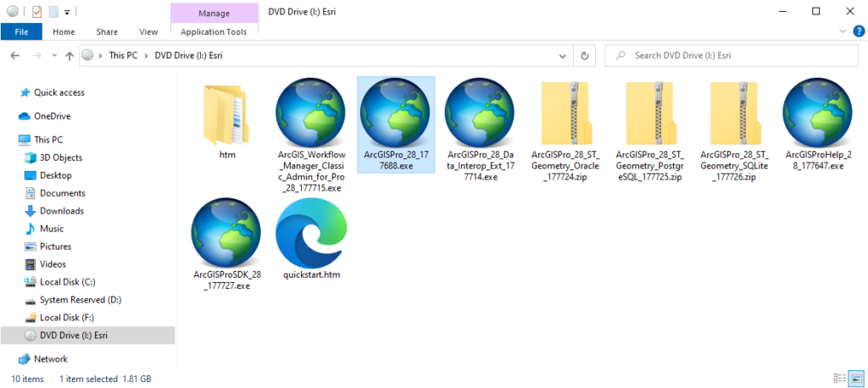Image resolution: width=868 pixels, height=388 pixels.
Task: Open the htm folder icon
Action: tap(225, 114)
